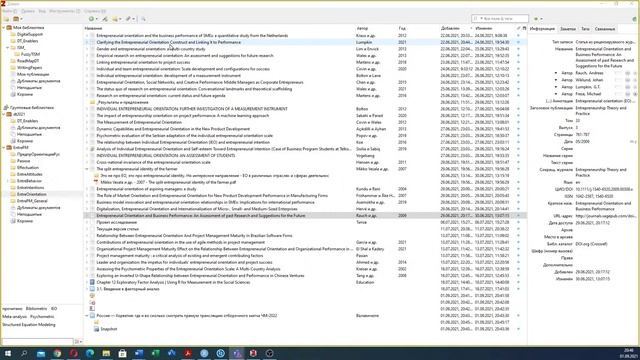Image resolution: width=640 pixels, height=360 pixels.
Task: Select the DT_Enablers collection under Моя библиотека
Action: [x=27, y=41]
